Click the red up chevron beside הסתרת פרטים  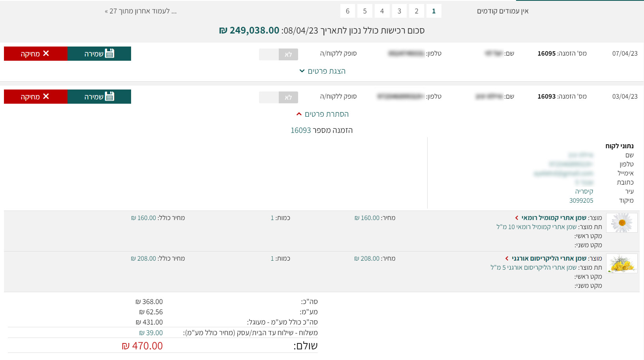(299, 114)
